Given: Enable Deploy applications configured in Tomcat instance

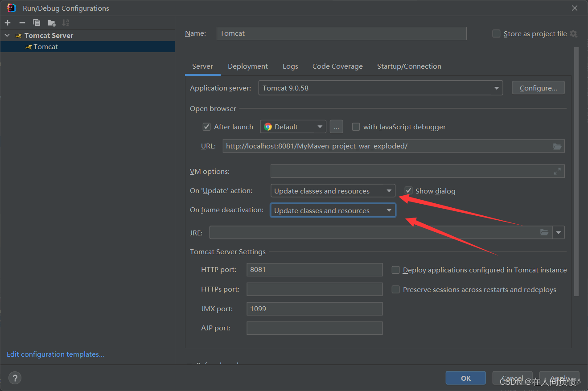Looking at the screenshot, I should (x=395, y=270).
